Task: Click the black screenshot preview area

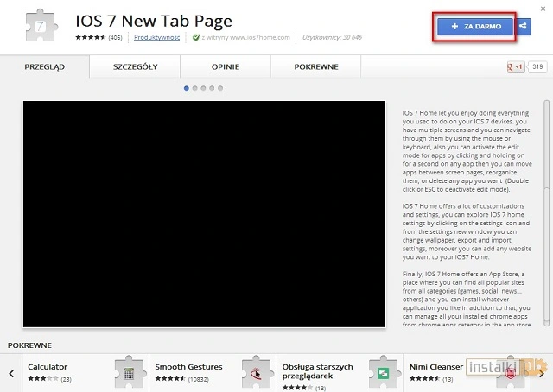Action: tap(204, 214)
